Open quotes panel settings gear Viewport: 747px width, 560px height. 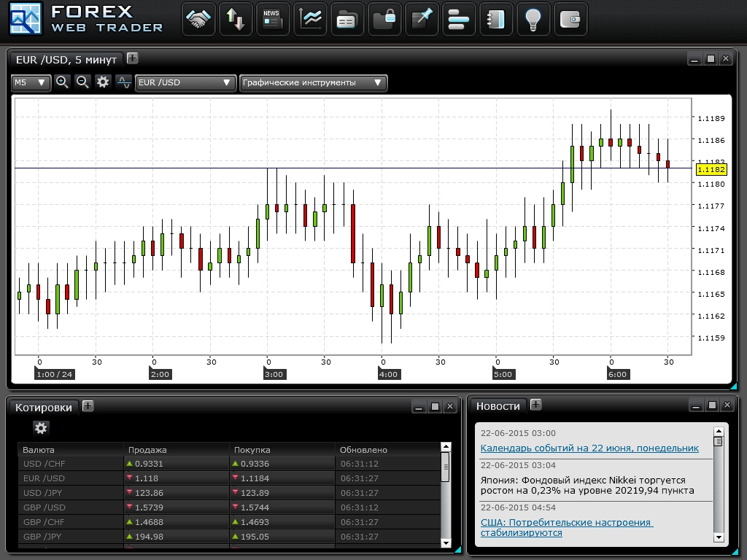click(41, 428)
